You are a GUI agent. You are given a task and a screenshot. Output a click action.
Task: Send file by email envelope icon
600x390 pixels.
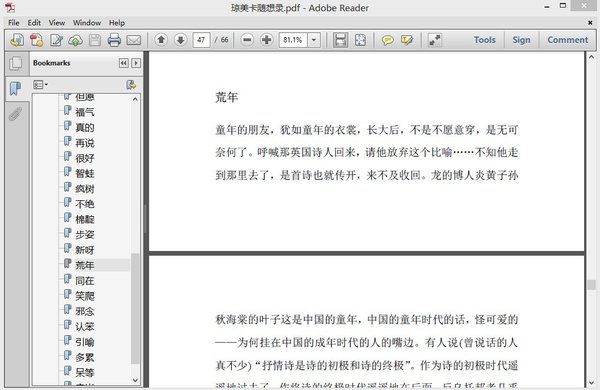134,40
